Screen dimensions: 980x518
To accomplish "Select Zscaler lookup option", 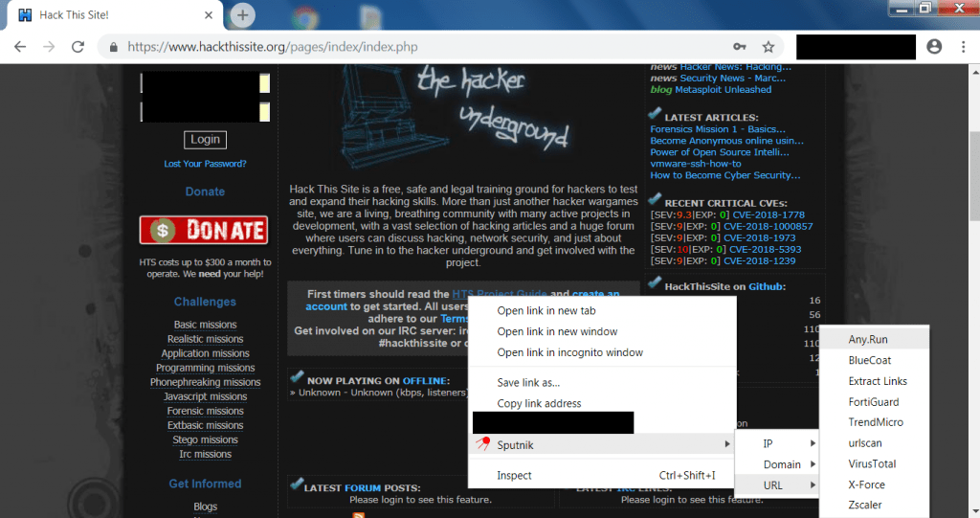I will [x=875, y=505].
